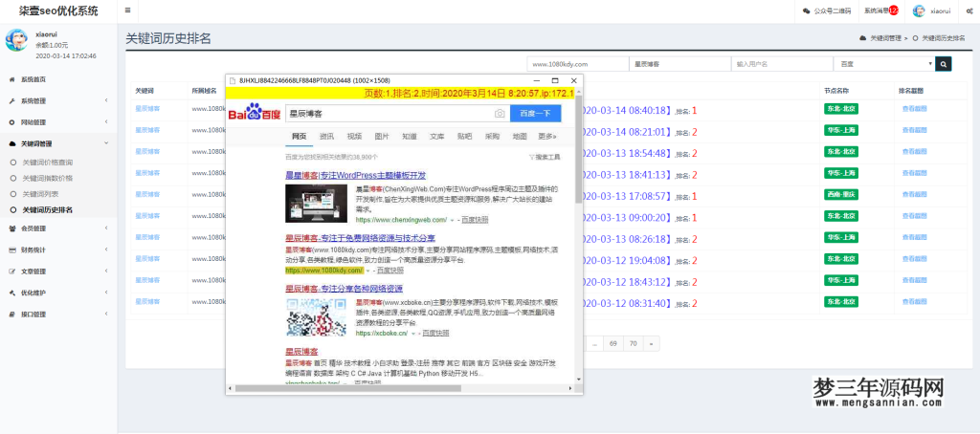This screenshot has height=434, width=980.
Task: Open the 百度 search engine dropdown
Action: 884,64
